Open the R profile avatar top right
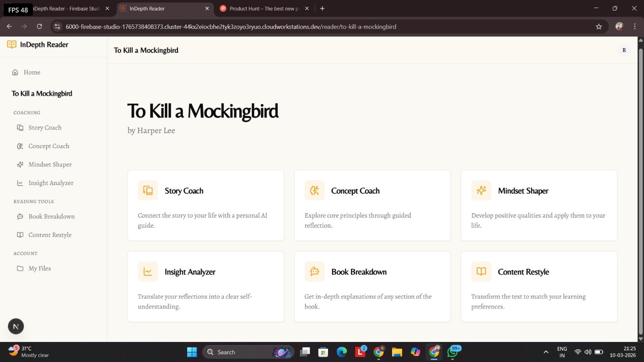The width and height of the screenshot is (644, 362). pos(624,50)
